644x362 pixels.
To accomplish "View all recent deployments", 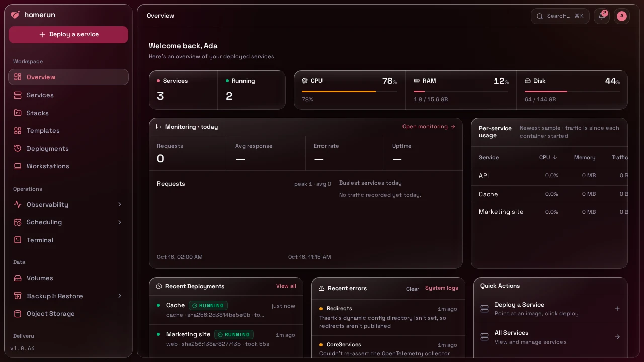I will click(286, 286).
